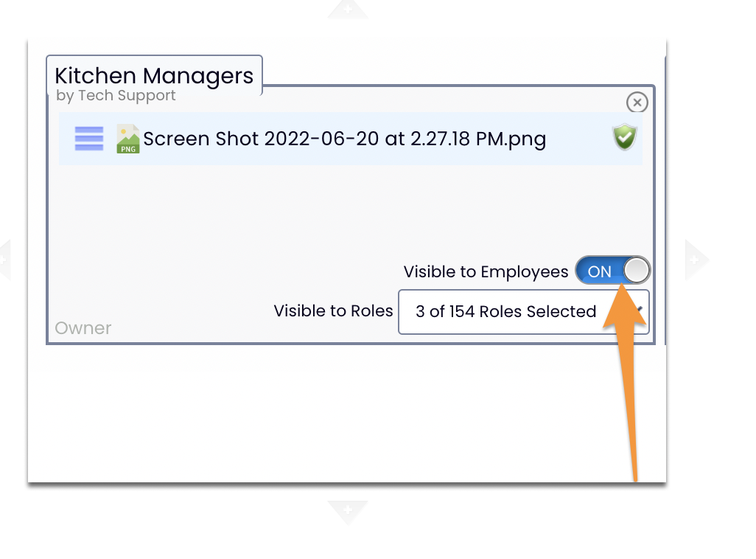Viewport: 756px width, 559px height.
Task: Click the Owner label
Action: point(83,328)
